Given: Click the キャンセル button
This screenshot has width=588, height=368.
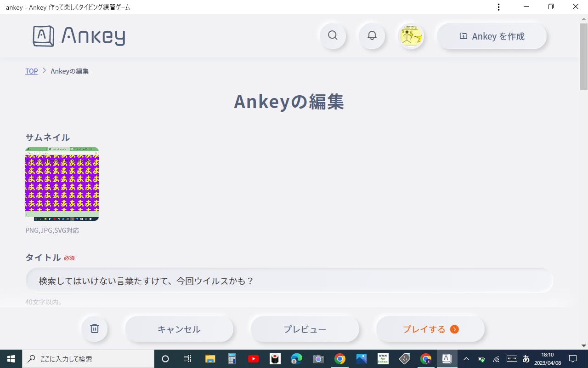Looking at the screenshot, I should (179, 329).
